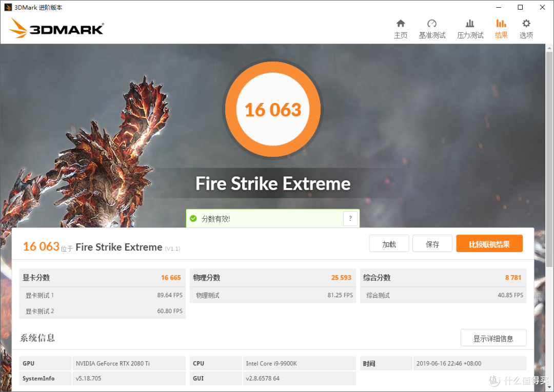554x392 pixels.
Task: Click the 综合测试 40.85 FPS row
Action: pos(443,295)
